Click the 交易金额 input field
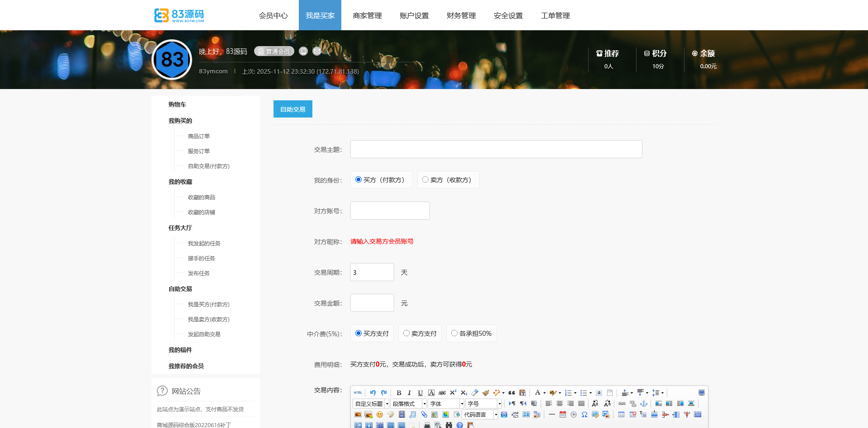 click(x=372, y=303)
